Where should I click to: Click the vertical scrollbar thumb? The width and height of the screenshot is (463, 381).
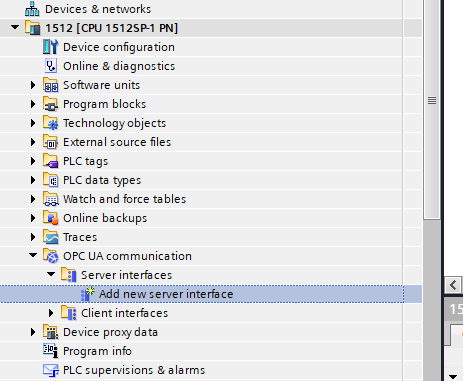tap(432, 109)
